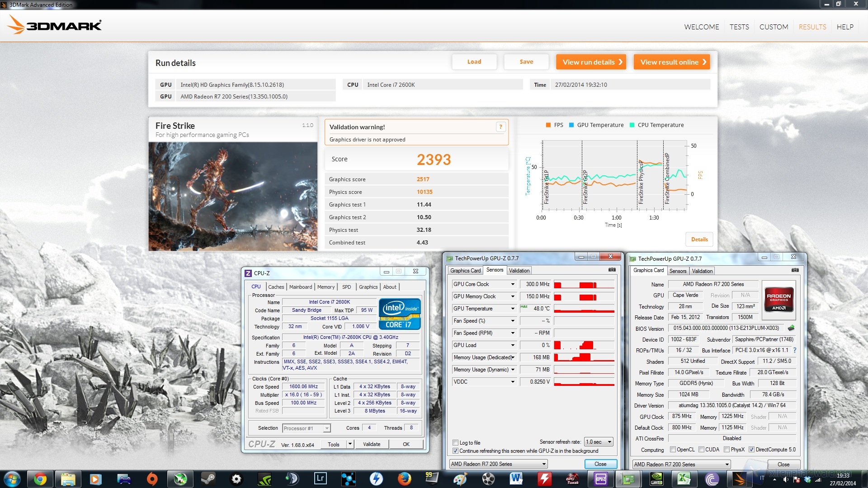
Task: Click Validate in CPU-Z
Action: coord(371,444)
